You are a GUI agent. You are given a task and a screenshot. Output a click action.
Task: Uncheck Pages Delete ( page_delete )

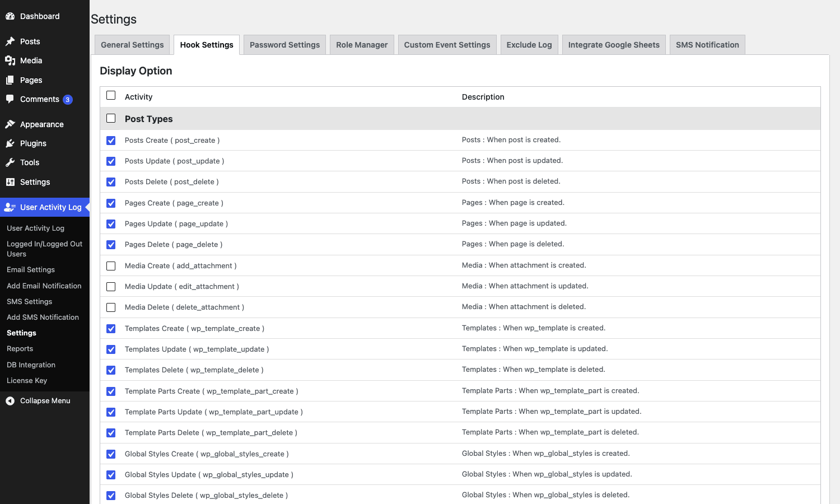[x=111, y=245]
